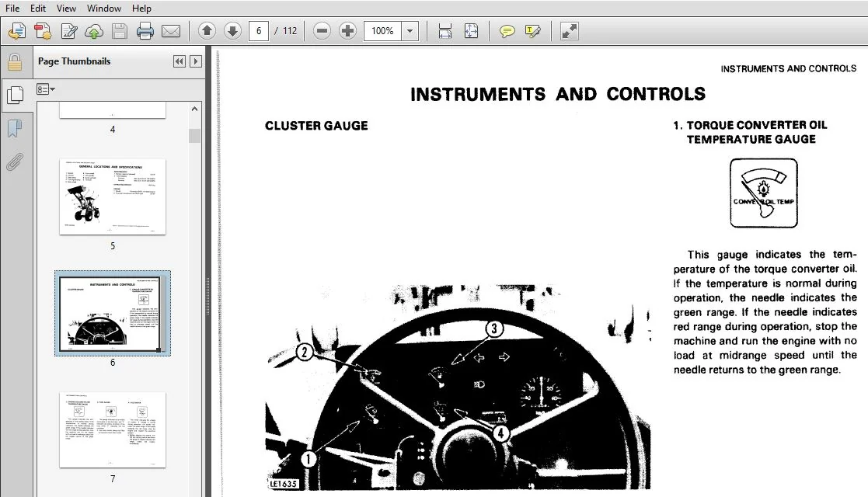Image resolution: width=868 pixels, height=497 pixels.
Task: Click the Read Mode fullscreen icon
Action: point(569,31)
